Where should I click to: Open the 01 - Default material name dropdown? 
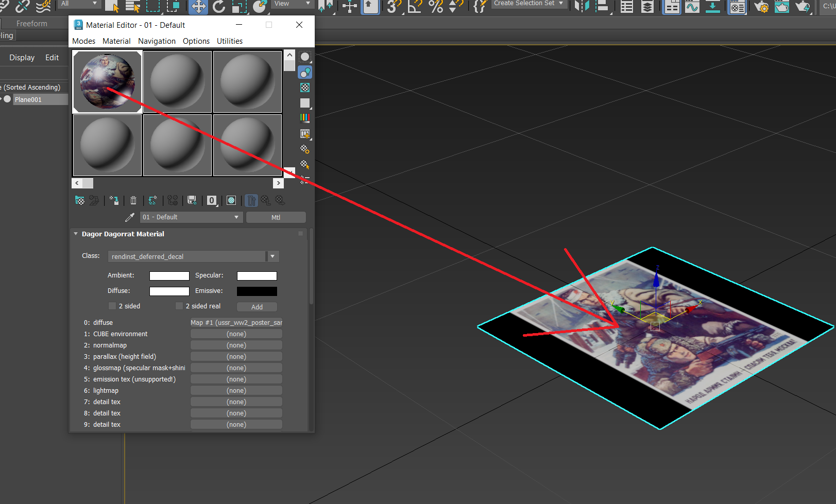pos(236,217)
